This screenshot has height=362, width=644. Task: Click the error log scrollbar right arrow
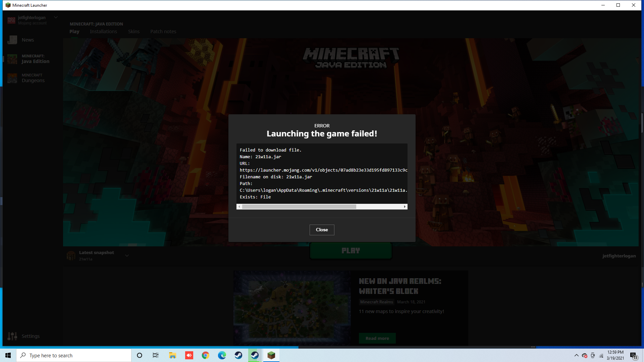click(x=405, y=207)
